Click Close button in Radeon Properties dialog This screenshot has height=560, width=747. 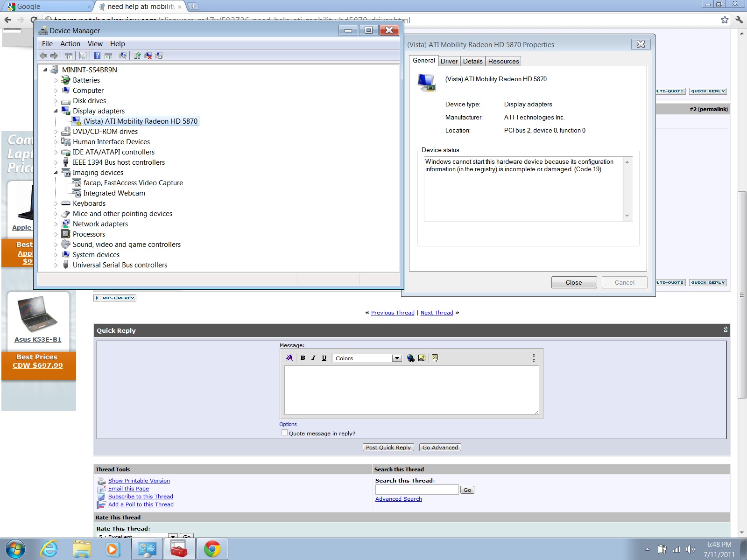point(574,282)
